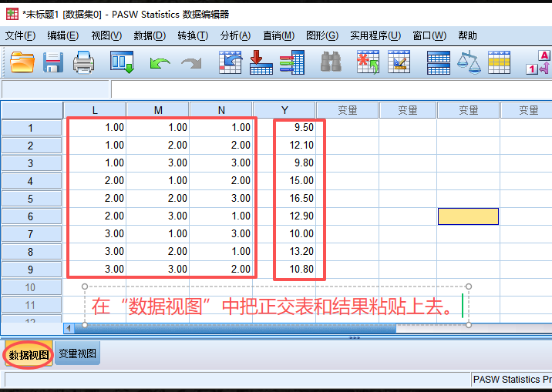
Task: Click the Undo green arrow icon
Action: [160, 62]
